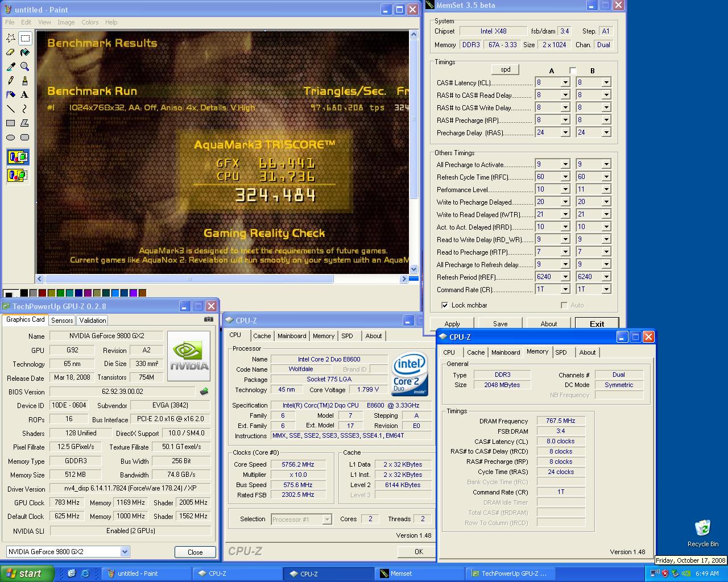The height and width of the screenshot is (582, 728).
Task: Select the Pick Color eyedropper tool
Action: 11,66
